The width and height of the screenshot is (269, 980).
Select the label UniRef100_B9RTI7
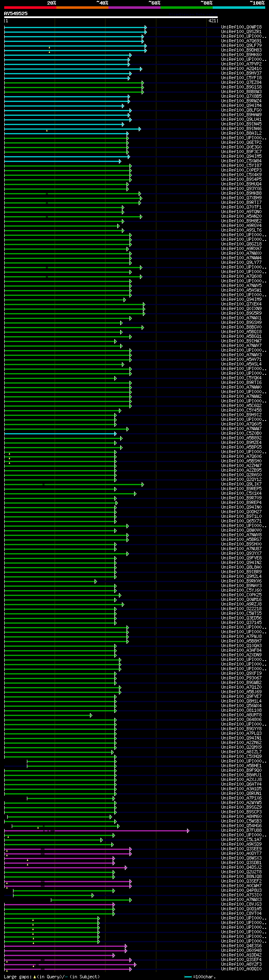coord(241,203)
